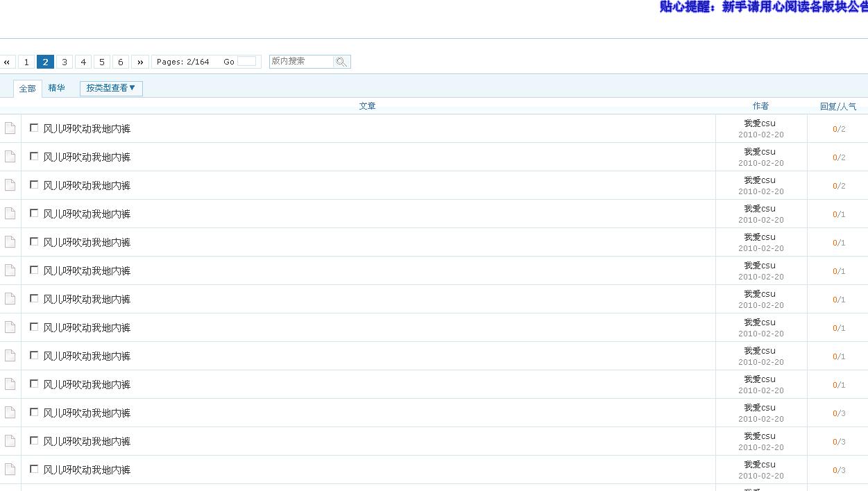Select the fifth thread's checkbox
The image size is (868, 491).
coord(34,241)
